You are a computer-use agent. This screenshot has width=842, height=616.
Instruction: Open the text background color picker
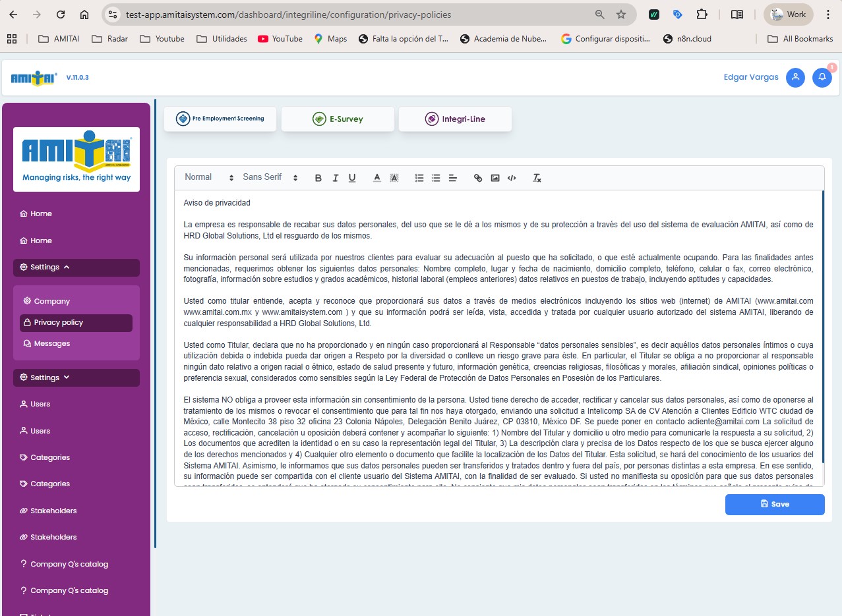(x=394, y=178)
